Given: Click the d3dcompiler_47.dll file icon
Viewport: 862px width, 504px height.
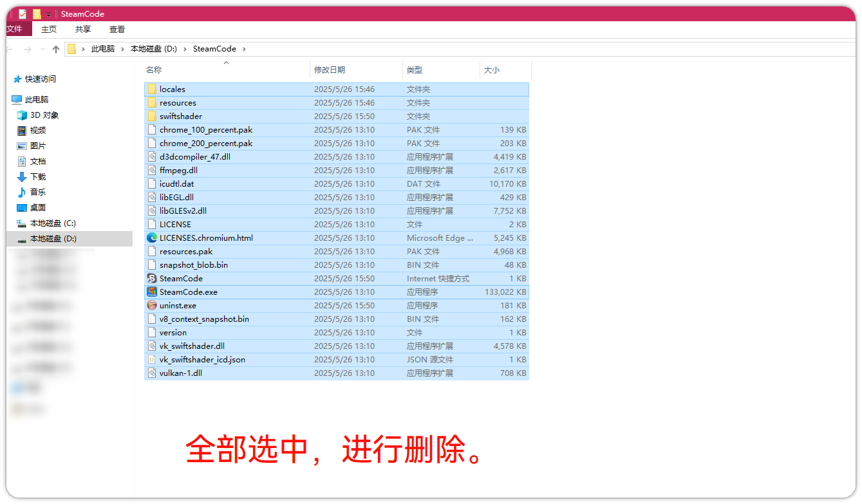Looking at the screenshot, I should 152,157.
